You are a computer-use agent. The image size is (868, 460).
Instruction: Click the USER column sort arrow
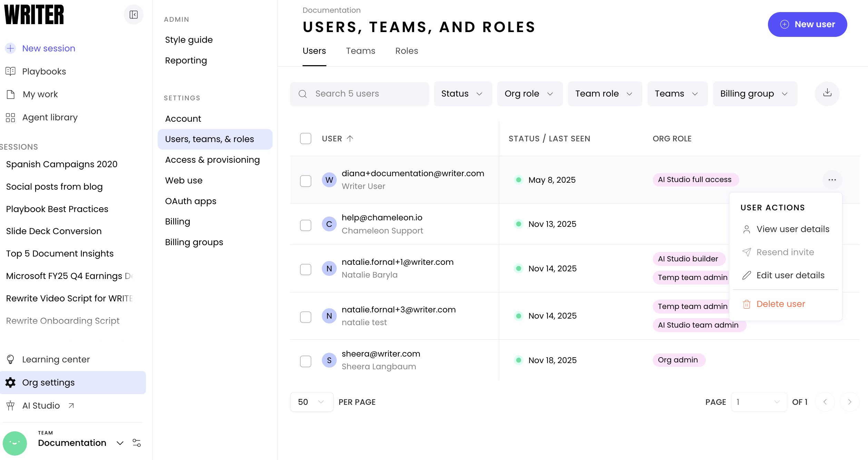pyautogui.click(x=350, y=139)
